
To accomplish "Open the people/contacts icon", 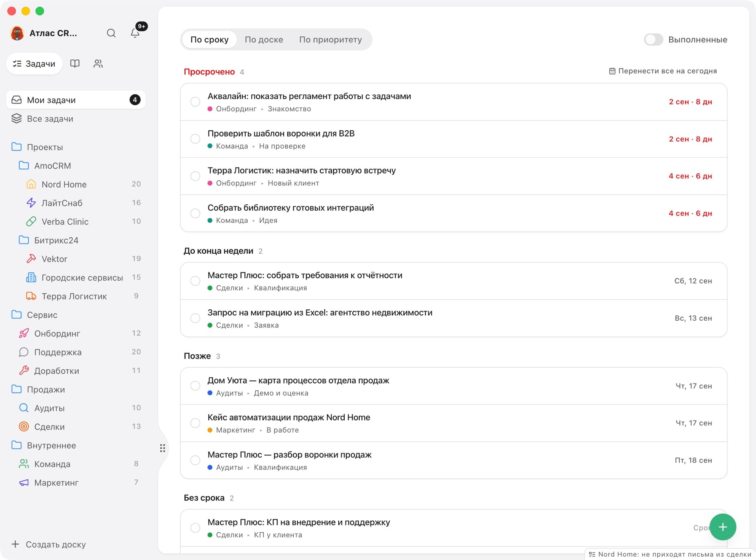I will pyautogui.click(x=98, y=64).
